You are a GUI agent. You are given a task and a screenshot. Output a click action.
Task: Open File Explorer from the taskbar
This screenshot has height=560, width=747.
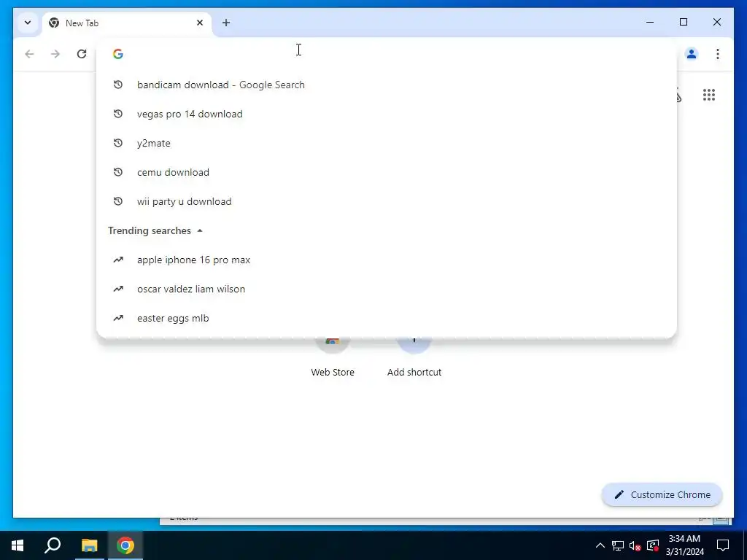pos(89,545)
